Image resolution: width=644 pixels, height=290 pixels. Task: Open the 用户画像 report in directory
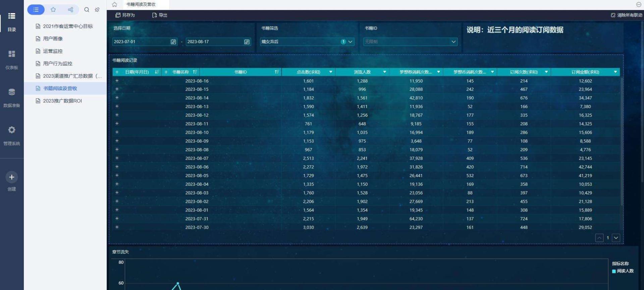click(53, 39)
